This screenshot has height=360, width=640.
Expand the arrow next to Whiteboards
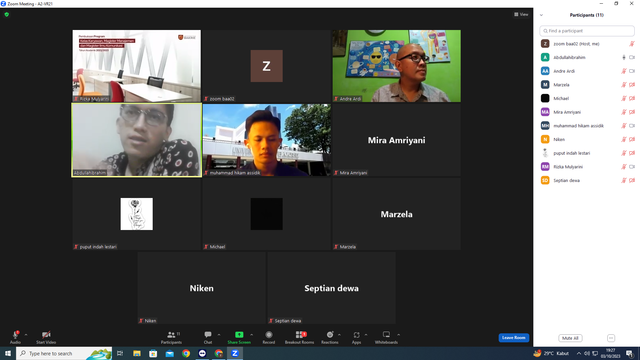tap(398, 335)
